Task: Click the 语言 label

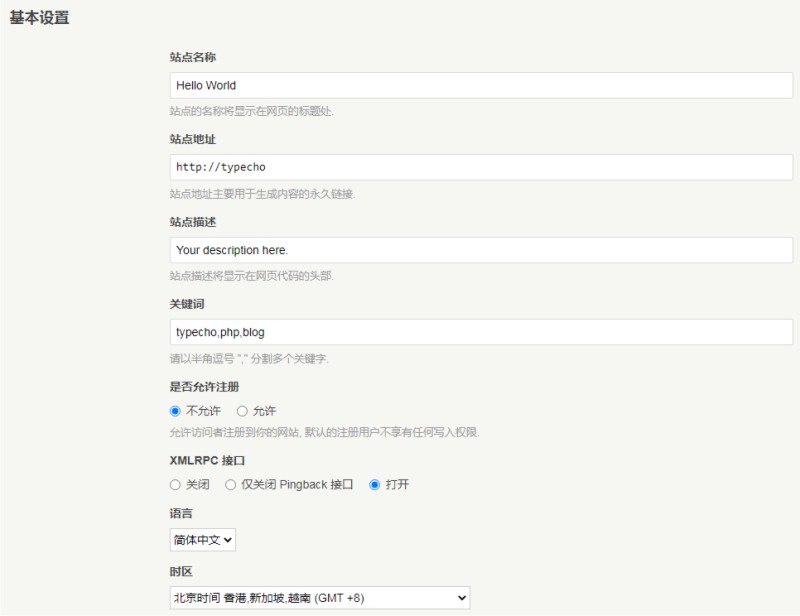Action: tap(181, 513)
